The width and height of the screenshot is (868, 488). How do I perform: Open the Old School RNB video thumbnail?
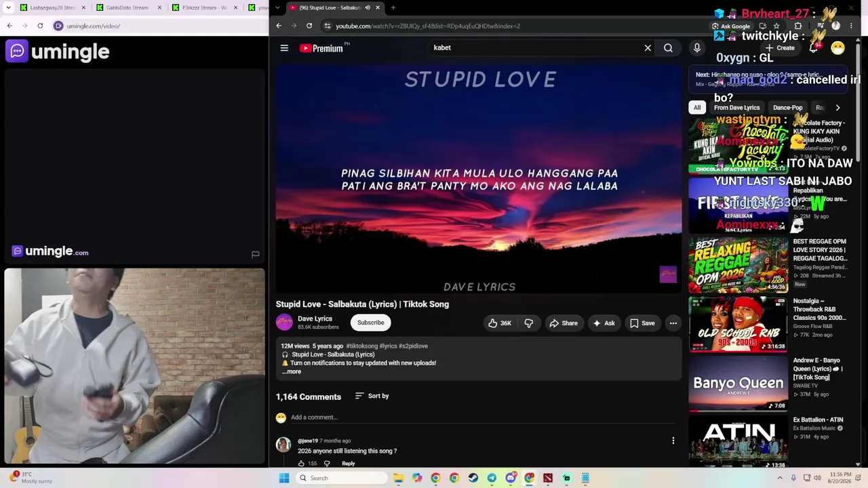pyautogui.click(x=738, y=324)
